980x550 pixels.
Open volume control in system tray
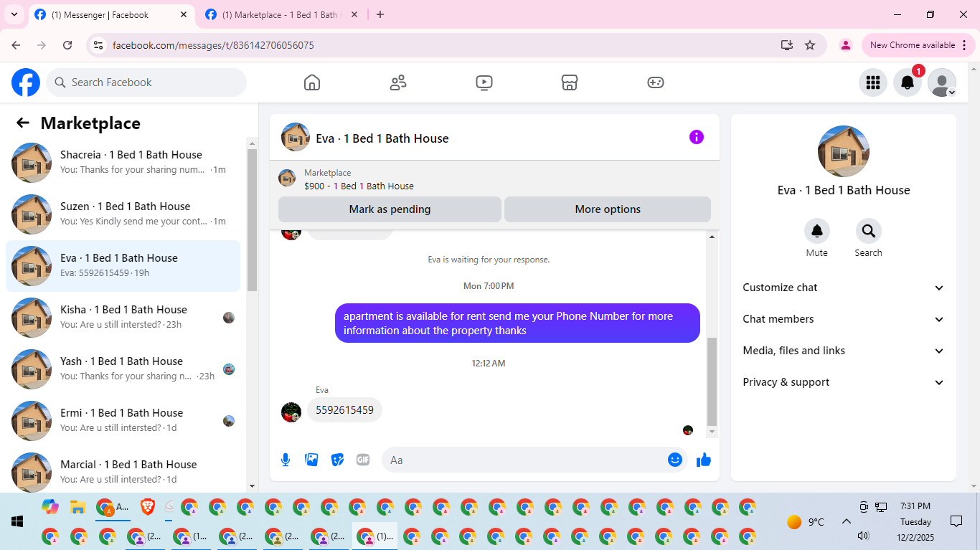(x=863, y=536)
